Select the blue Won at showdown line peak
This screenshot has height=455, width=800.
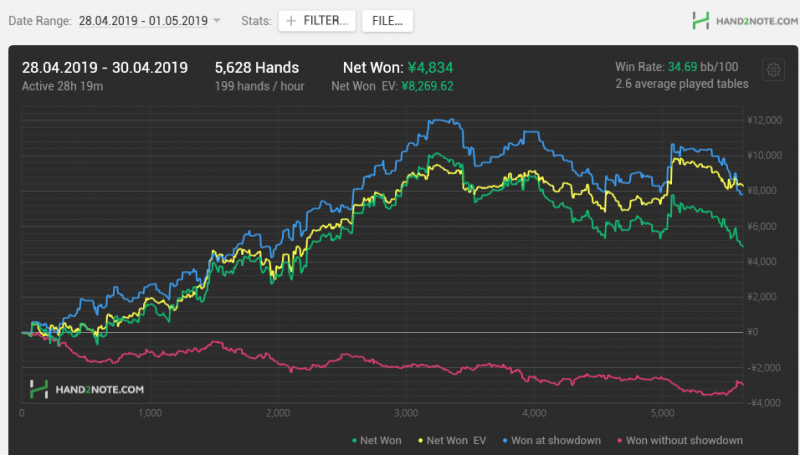pos(432,120)
